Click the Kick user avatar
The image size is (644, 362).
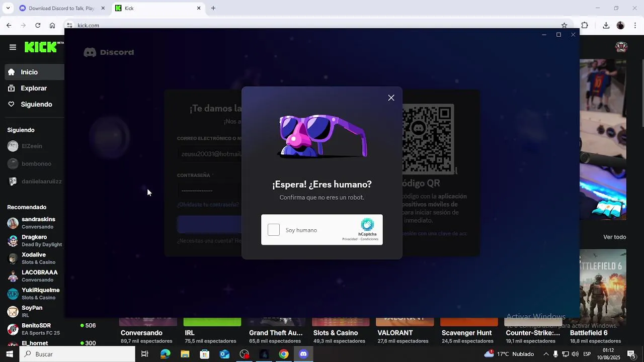click(621, 47)
